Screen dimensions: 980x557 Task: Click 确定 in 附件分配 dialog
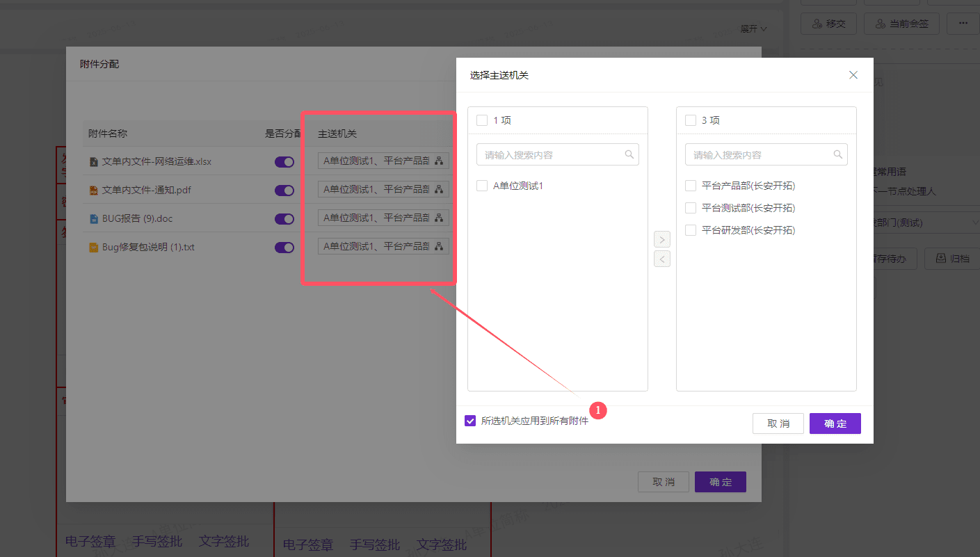[x=721, y=482]
